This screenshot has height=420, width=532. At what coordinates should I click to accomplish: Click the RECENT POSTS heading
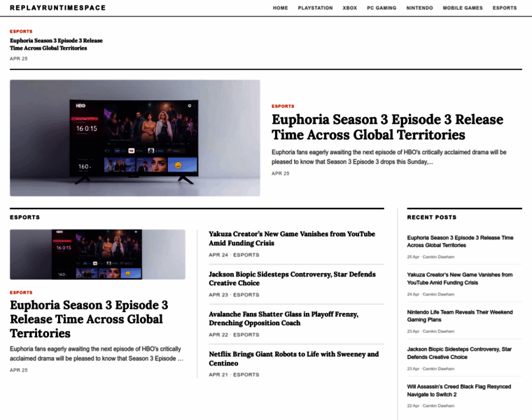point(432,217)
